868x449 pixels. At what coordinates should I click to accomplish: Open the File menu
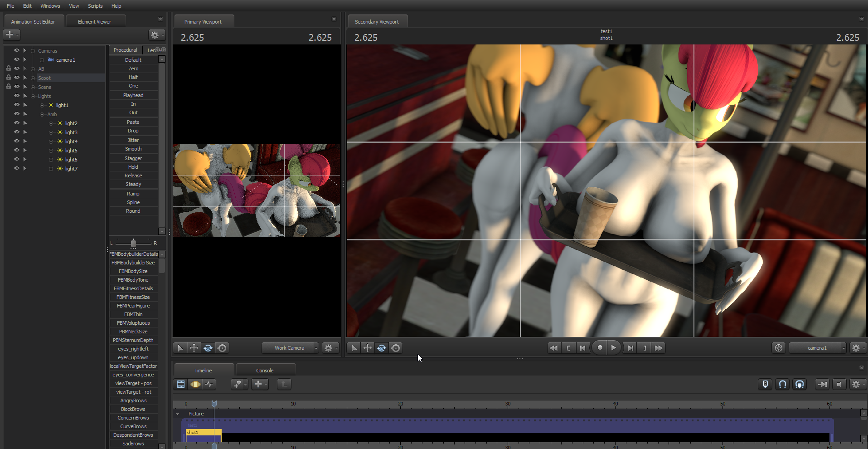(x=10, y=6)
